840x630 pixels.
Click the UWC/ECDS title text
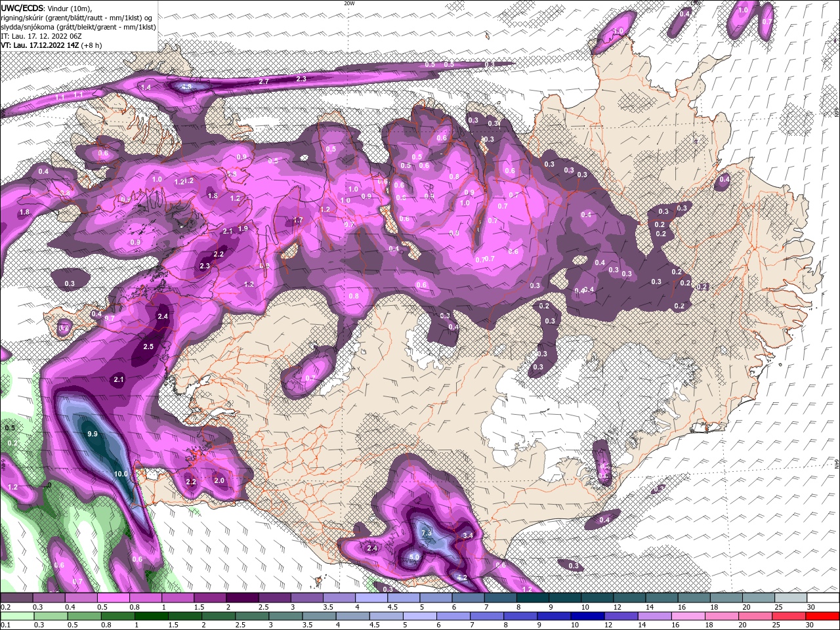click(22, 7)
